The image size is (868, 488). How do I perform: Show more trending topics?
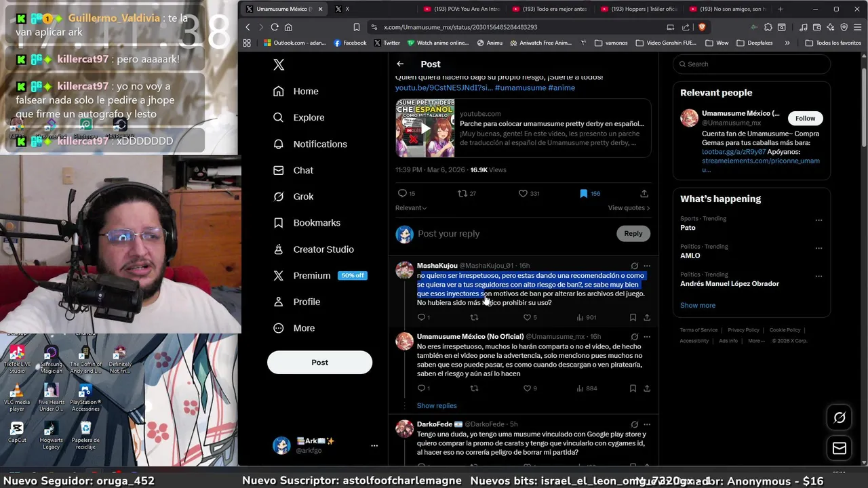698,305
